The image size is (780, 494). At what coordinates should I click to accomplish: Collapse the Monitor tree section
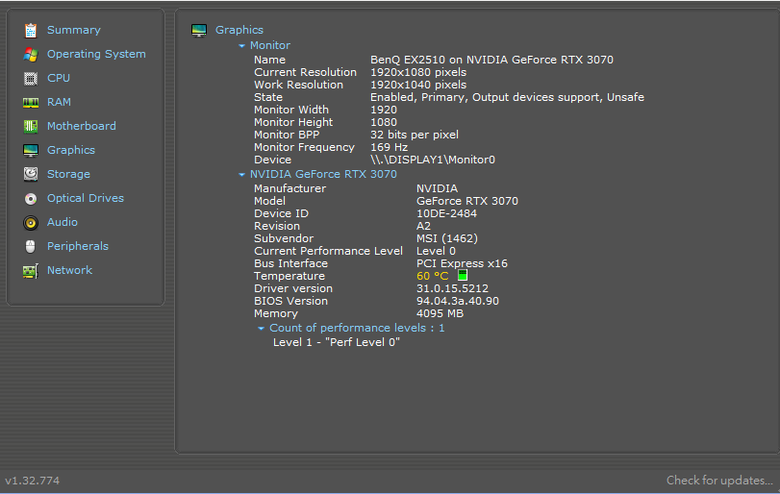tap(242, 46)
